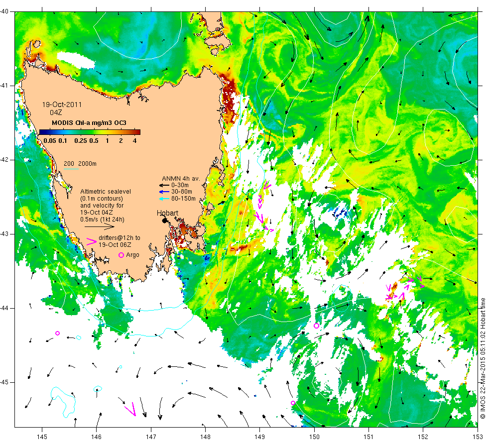Click the -45 latitude axis label
This screenshot has height=448, width=488.
point(4,382)
